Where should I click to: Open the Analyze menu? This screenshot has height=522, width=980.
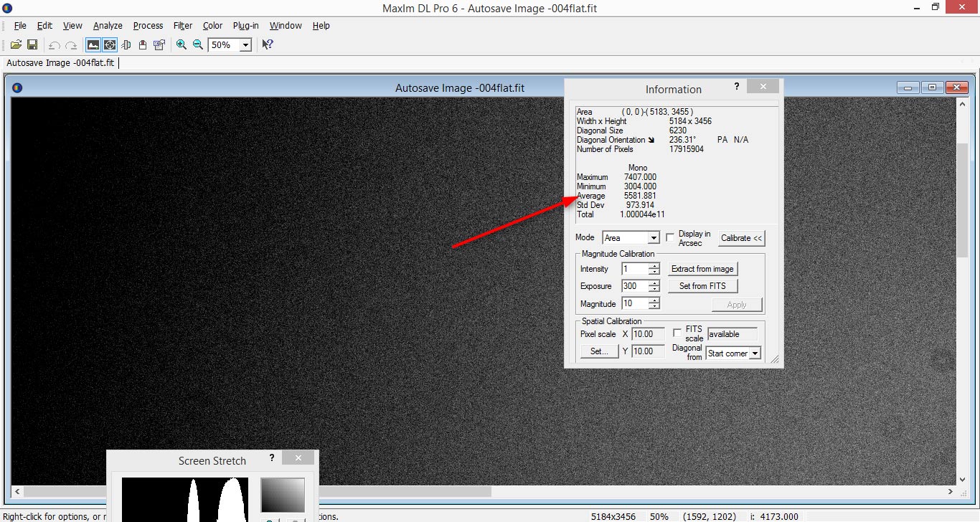tap(108, 26)
